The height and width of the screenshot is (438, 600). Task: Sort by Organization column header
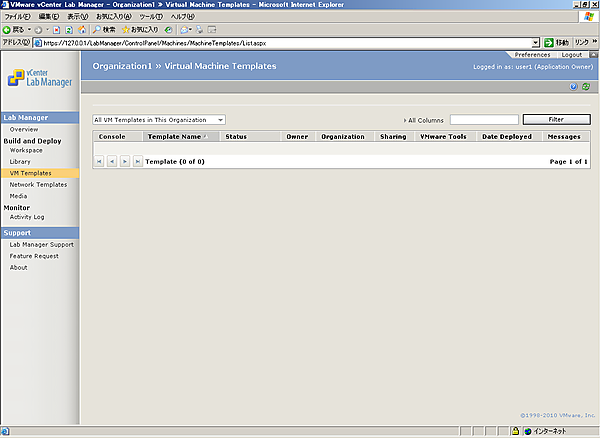pyautogui.click(x=344, y=137)
